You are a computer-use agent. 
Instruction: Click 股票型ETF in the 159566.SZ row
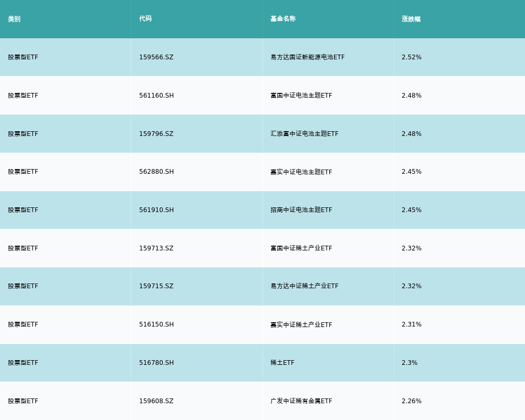pyautogui.click(x=23, y=57)
